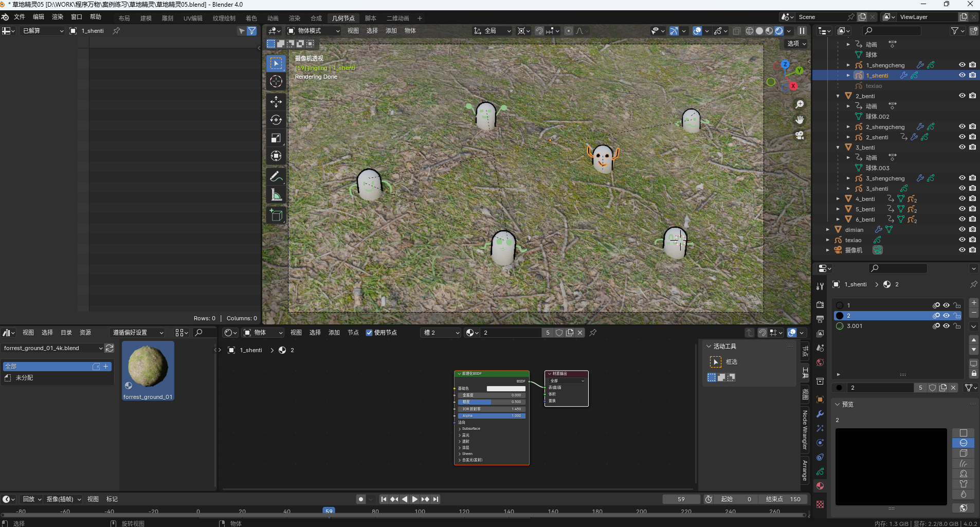The height and width of the screenshot is (527, 980).
Task: Open the 全局 transform orientation dropdown
Action: 493,31
